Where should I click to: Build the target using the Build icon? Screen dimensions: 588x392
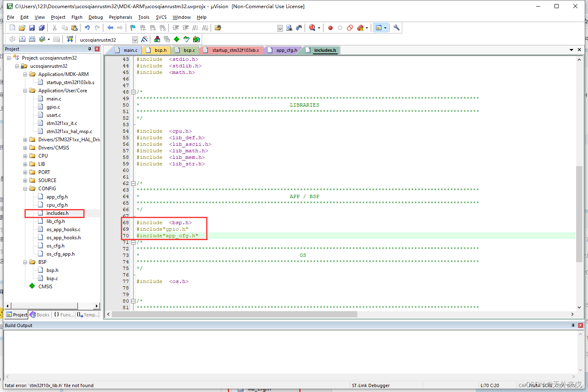tap(22, 39)
